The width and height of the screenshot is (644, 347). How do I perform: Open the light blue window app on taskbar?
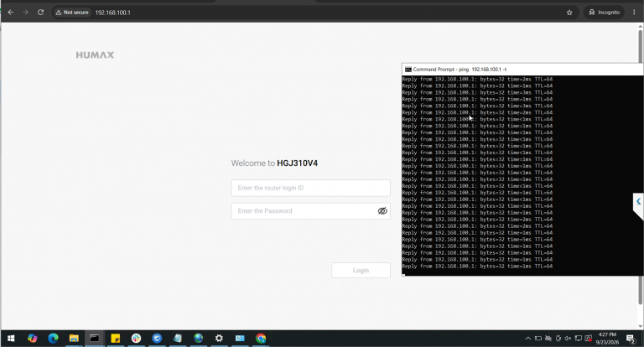(240, 339)
